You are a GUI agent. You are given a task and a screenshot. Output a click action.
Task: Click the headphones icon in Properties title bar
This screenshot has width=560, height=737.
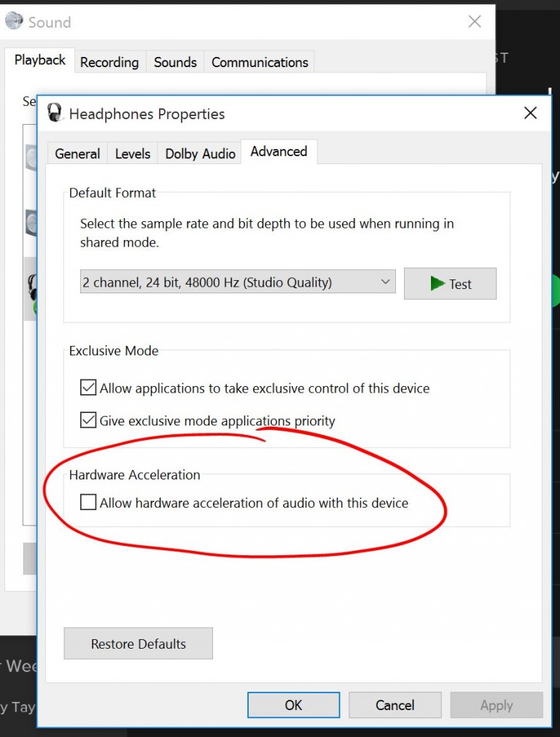click(55, 113)
